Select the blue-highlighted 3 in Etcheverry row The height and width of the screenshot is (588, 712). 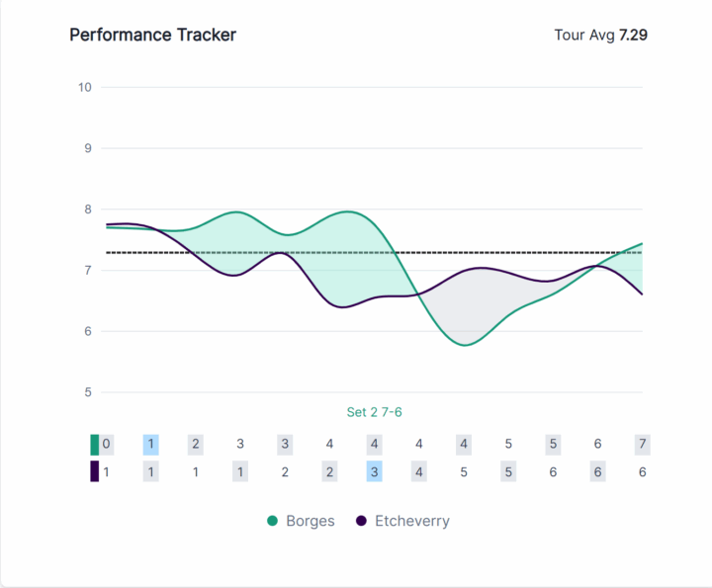point(374,471)
